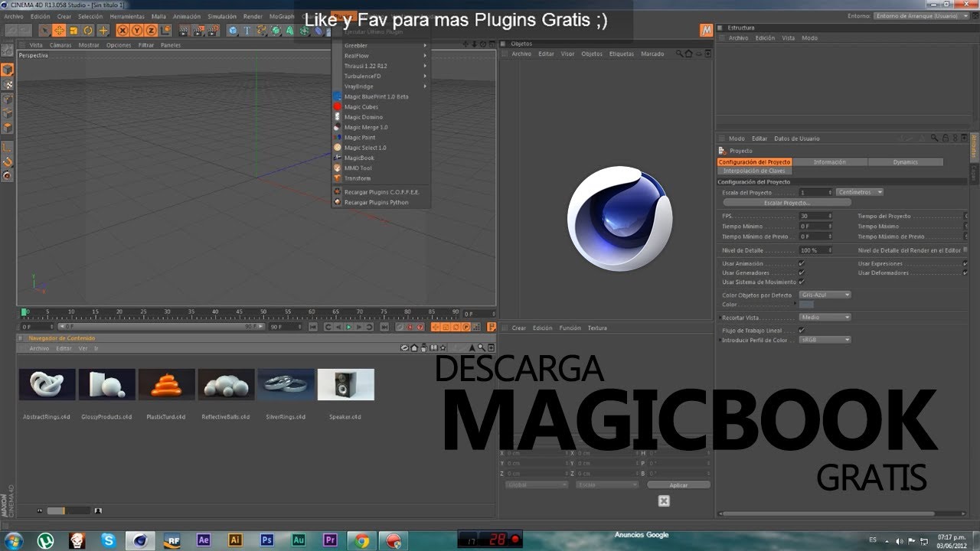Add a Cube primitive object
The width and height of the screenshot is (980, 551).
point(233,31)
